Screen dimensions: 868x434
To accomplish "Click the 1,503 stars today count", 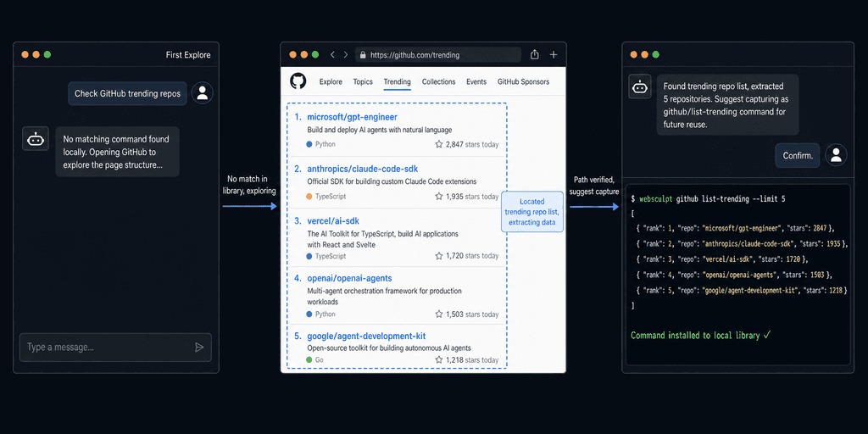I will (471, 314).
